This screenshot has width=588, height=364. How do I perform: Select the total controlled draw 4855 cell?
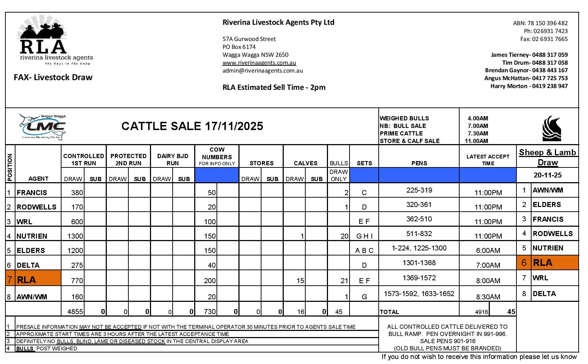(x=75, y=312)
